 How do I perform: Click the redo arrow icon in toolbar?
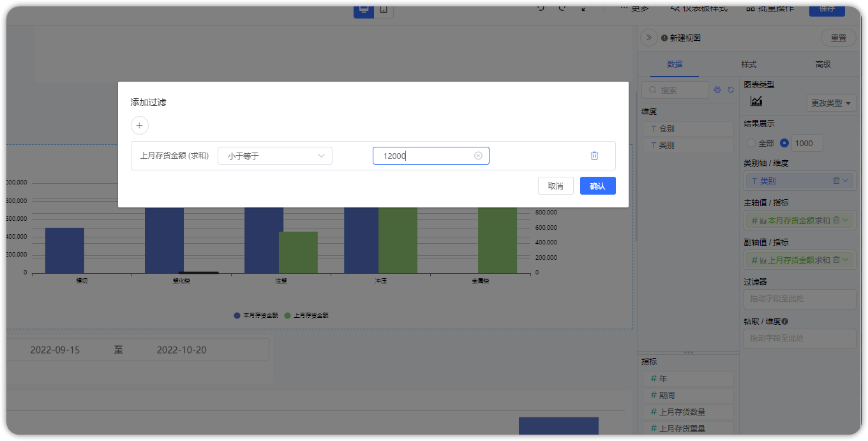coord(562,8)
